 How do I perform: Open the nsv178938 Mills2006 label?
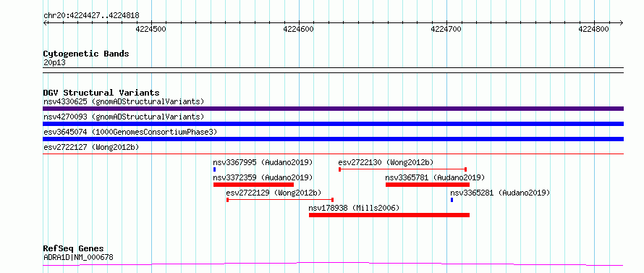point(354,208)
